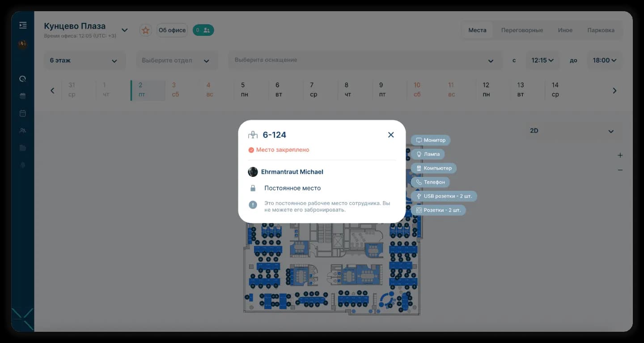Select date 5 пн in calendar strip
This screenshot has width=644, height=343.
[243, 90]
